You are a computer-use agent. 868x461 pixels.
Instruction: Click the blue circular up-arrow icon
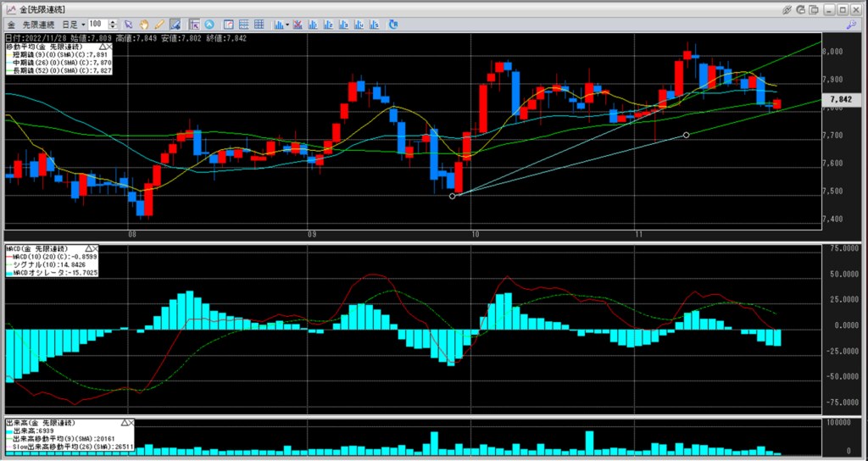tap(209, 25)
